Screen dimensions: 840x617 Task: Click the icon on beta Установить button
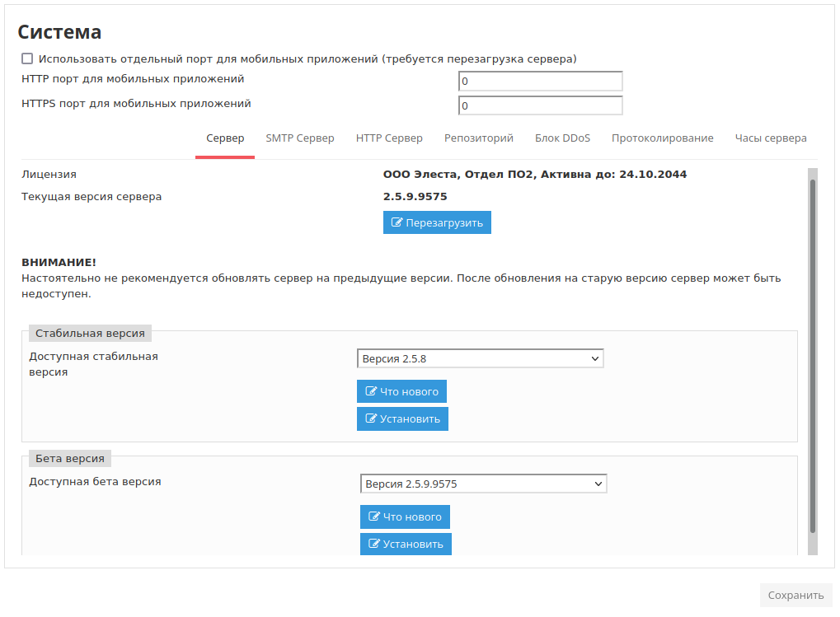point(374,544)
